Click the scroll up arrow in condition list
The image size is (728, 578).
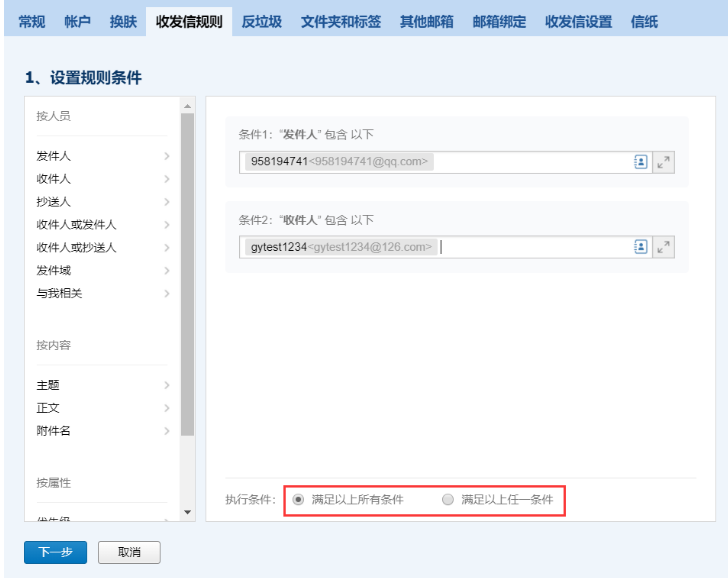pyautogui.click(x=187, y=106)
